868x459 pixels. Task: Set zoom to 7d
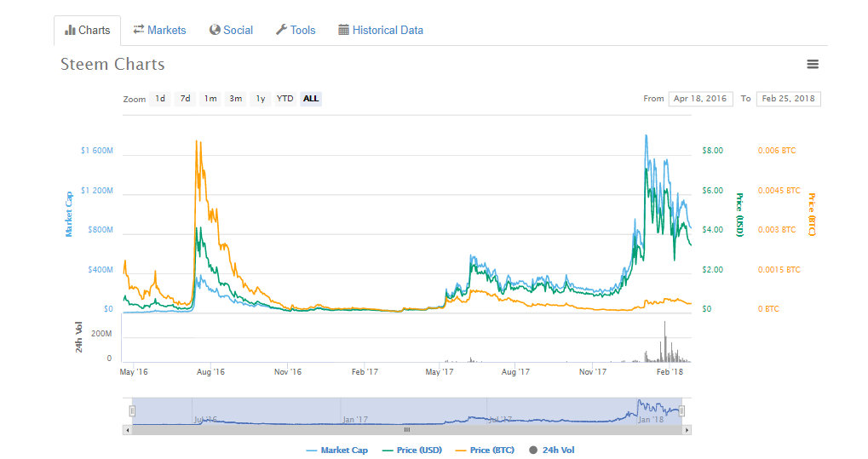click(185, 99)
